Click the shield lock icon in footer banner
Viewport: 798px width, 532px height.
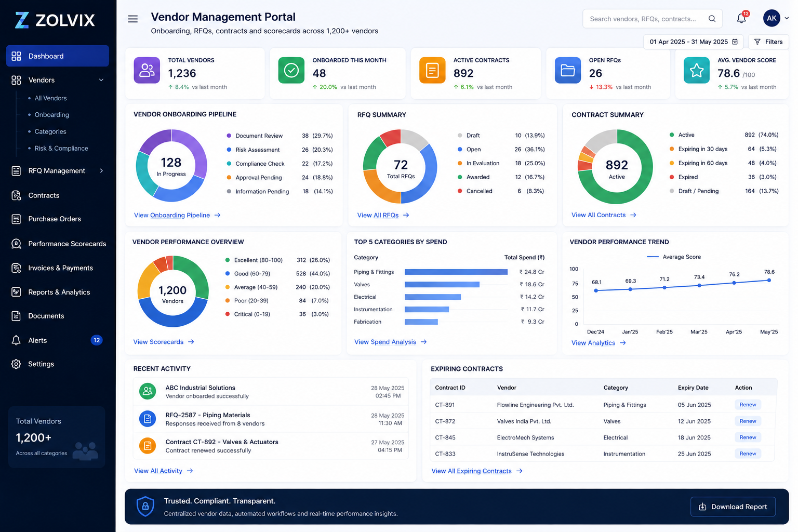(x=145, y=506)
